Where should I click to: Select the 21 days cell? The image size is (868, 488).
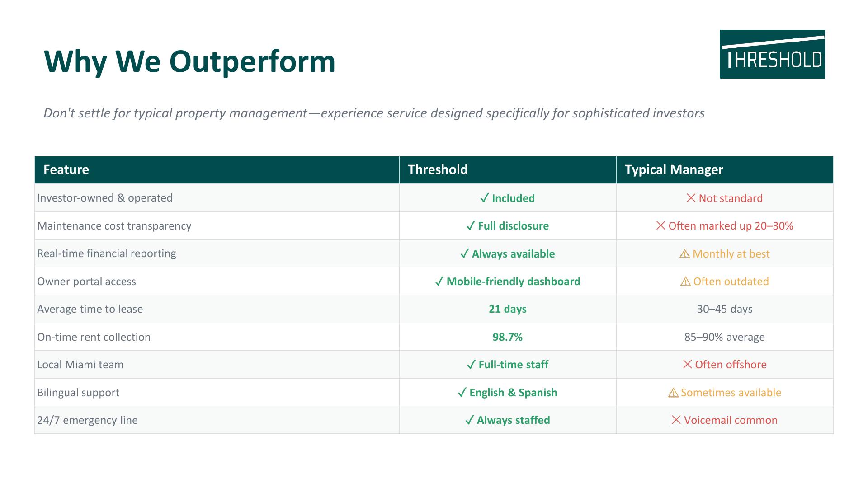[508, 309]
